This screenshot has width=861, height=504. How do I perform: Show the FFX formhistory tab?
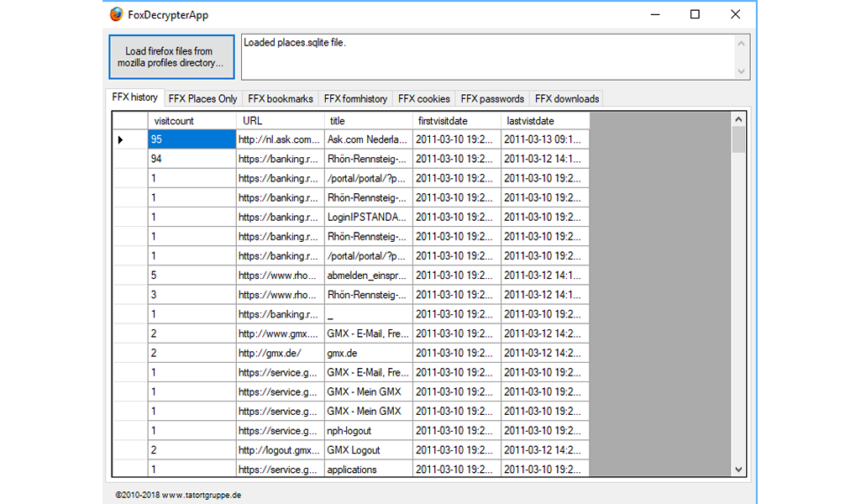(355, 98)
